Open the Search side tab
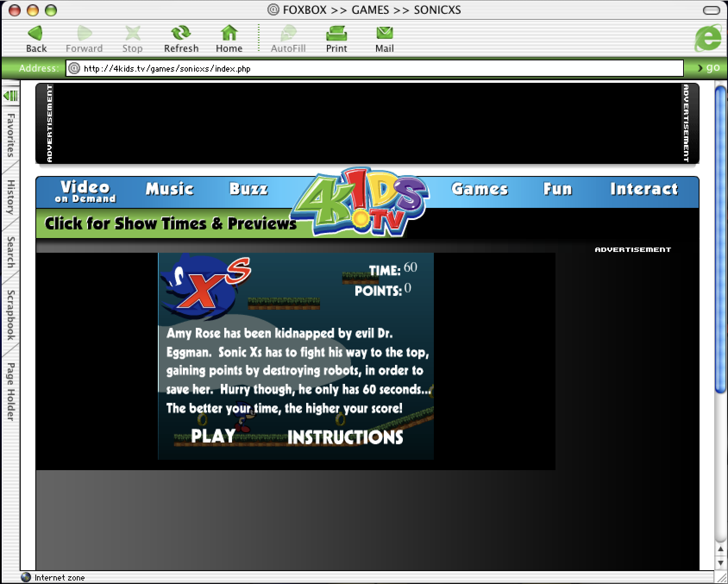This screenshot has width=728, height=584. pyautogui.click(x=10, y=252)
